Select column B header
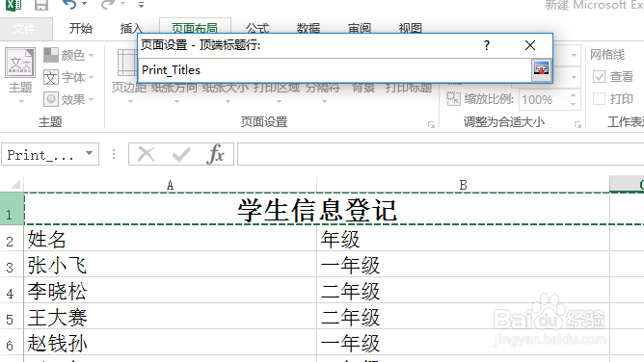The height and width of the screenshot is (362, 644). point(464,185)
